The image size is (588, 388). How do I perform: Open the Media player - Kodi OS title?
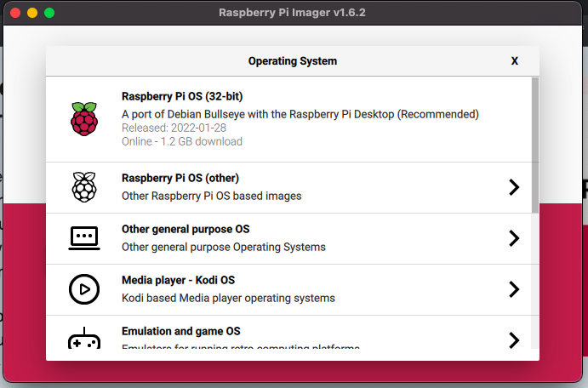pyautogui.click(x=179, y=280)
